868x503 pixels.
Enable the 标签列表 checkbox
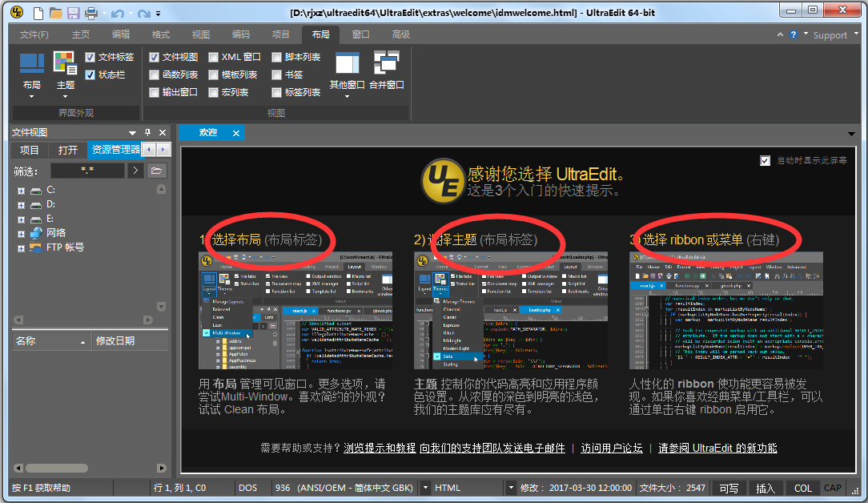point(277,93)
